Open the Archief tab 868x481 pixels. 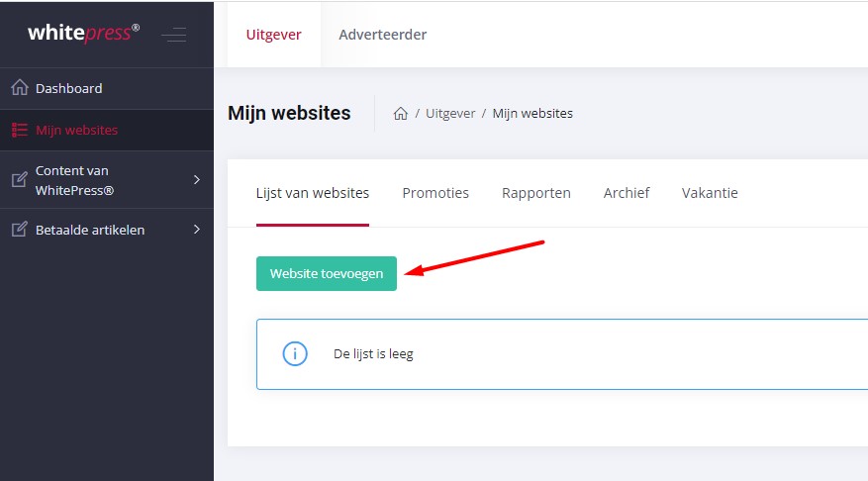tap(627, 193)
